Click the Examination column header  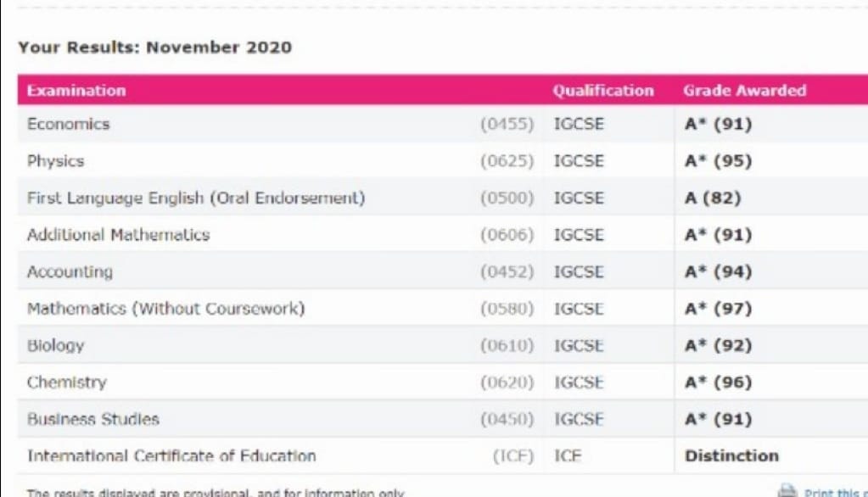(76, 91)
